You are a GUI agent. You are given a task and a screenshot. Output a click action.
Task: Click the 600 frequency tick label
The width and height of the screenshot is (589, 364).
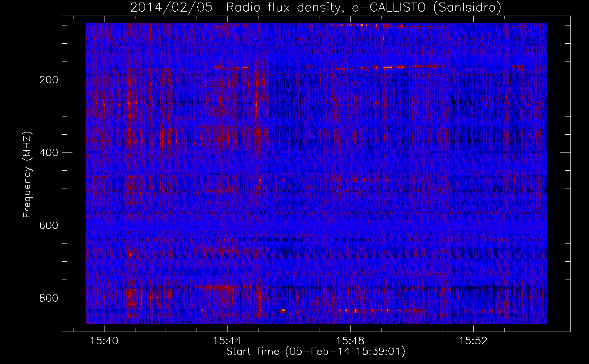(49, 225)
